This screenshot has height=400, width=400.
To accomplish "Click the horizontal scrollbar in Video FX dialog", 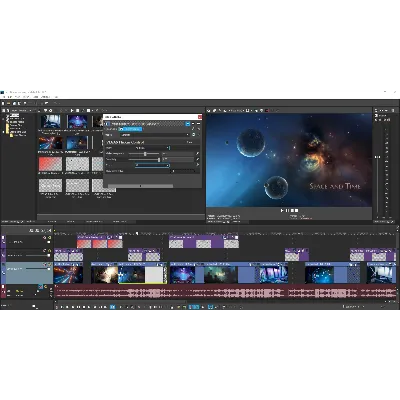I will pyautogui.click(x=140, y=186).
